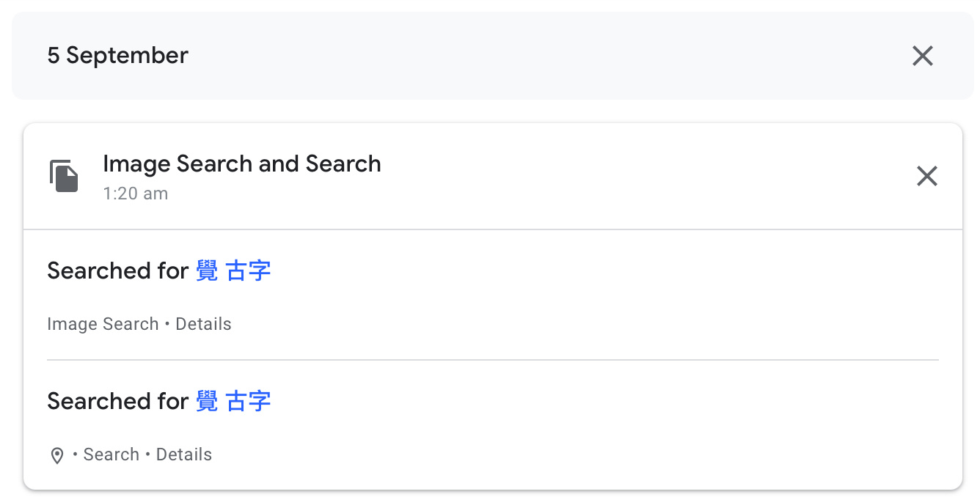Image resolution: width=980 pixels, height=497 pixels.
Task: Open Details for the location-tagged Search entry
Action: (184, 454)
